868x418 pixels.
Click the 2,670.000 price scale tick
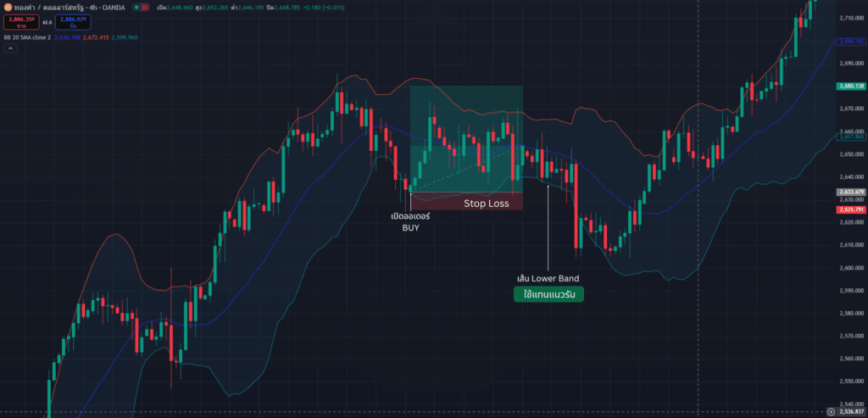click(852, 109)
